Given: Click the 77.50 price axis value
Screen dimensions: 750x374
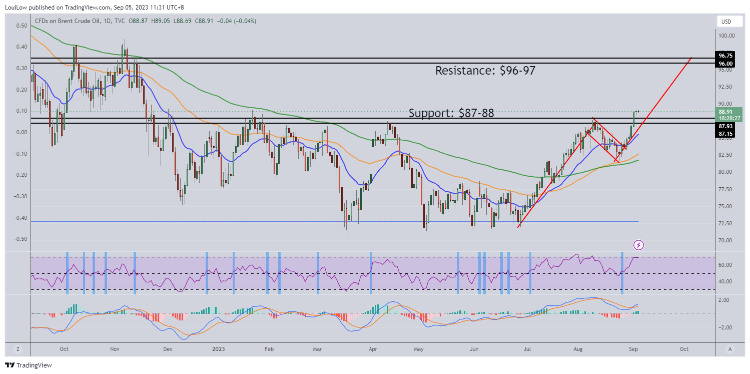Looking at the screenshot, I should (x=724, y=189).
